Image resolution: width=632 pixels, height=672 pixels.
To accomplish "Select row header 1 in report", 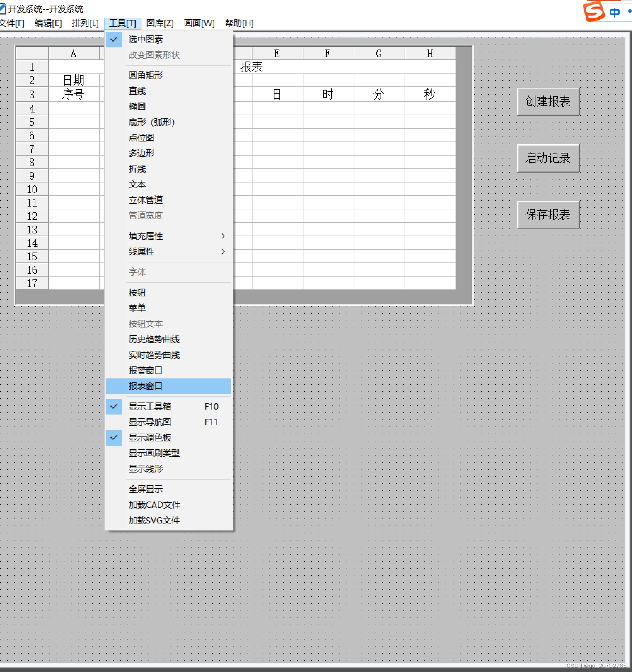I will [x=32, y=67].
